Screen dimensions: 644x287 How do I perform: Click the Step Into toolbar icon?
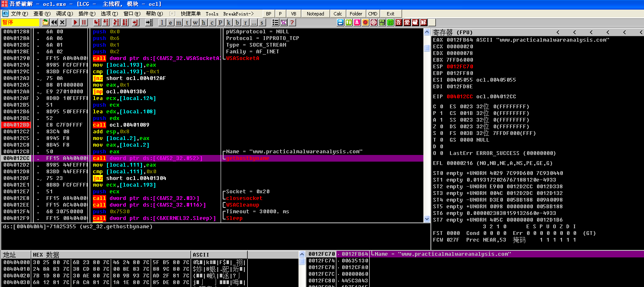(x=97, y=22)
